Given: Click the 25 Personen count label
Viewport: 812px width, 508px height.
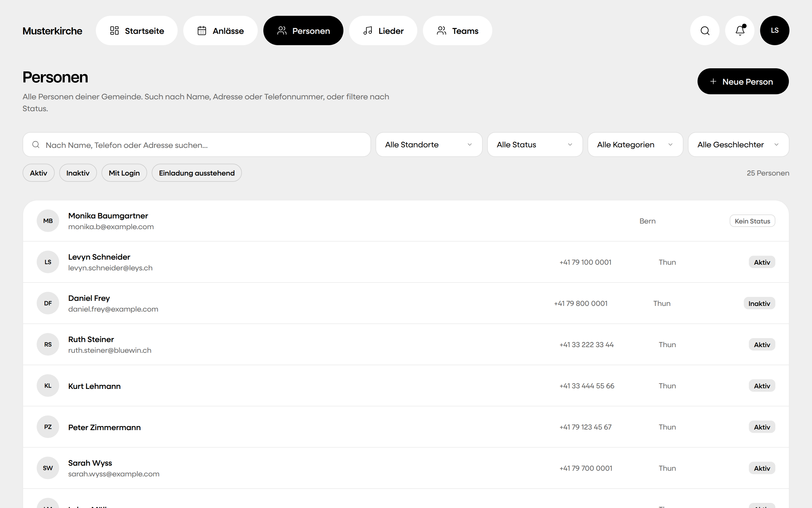Looking at the screenshot, I should click(x=768, y=173).
